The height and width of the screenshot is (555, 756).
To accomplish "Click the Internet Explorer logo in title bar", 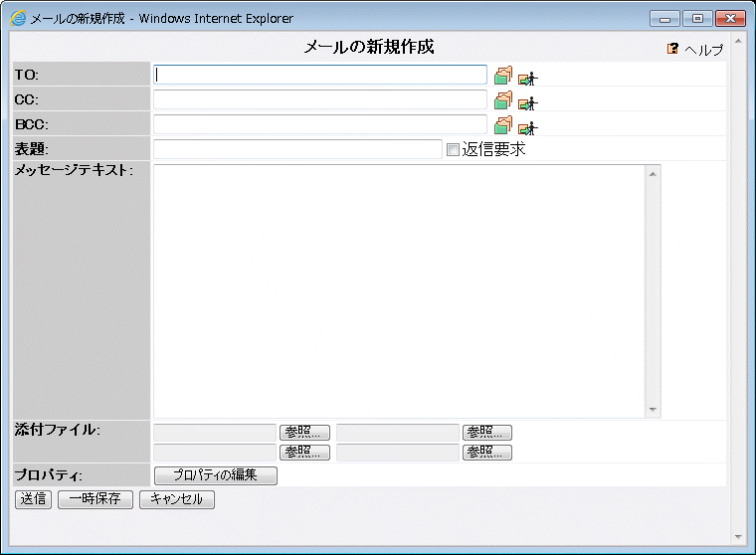I will [18, 18].
